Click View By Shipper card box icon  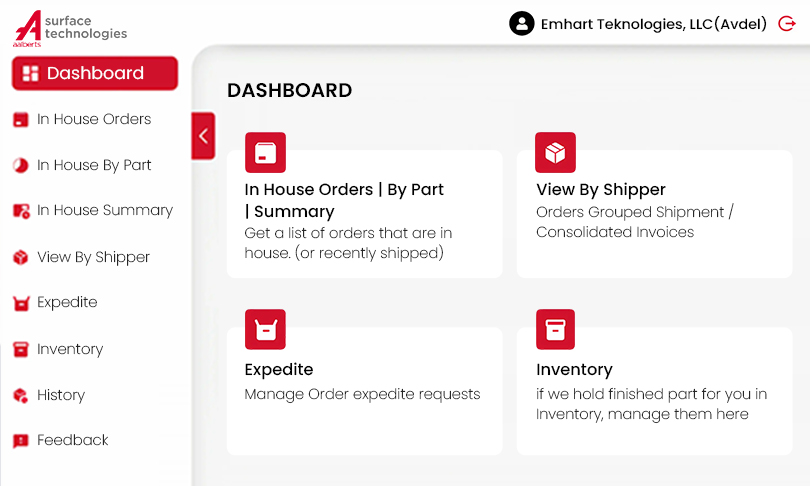coord(555,153)
